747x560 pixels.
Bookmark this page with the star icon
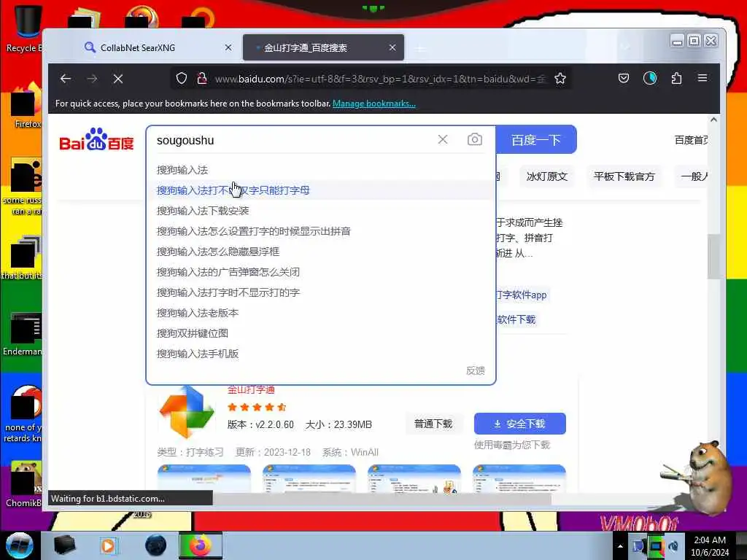pos(560,78)
